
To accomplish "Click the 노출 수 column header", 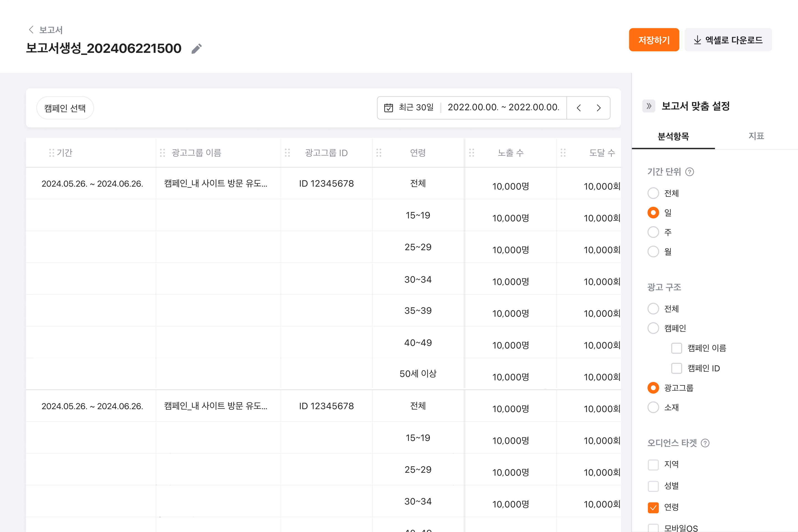I will pos(511,153).
